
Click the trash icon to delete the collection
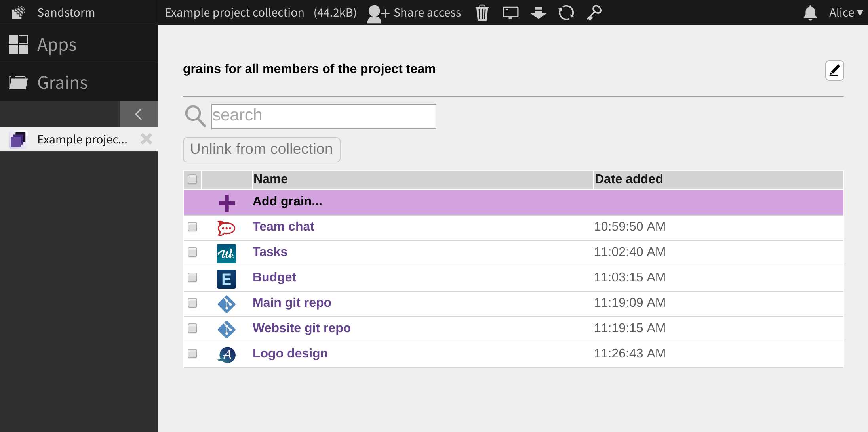click(482, 12)
